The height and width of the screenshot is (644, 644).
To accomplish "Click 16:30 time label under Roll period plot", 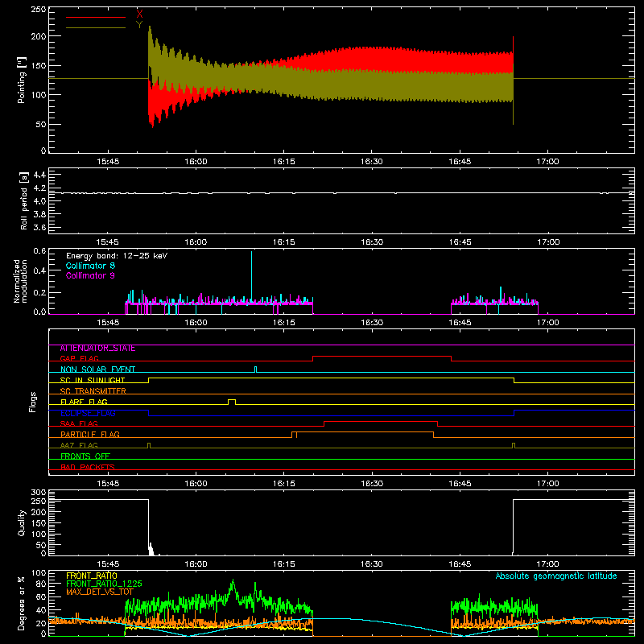I will [x=372, y=242].
